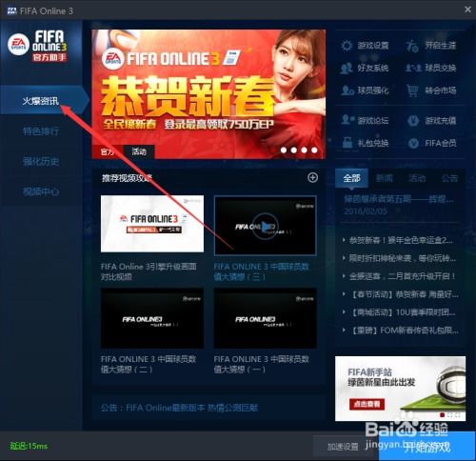Open the 游戏充值 coin icon
Screen dimensions: 476x461
(x=413, y=121)
